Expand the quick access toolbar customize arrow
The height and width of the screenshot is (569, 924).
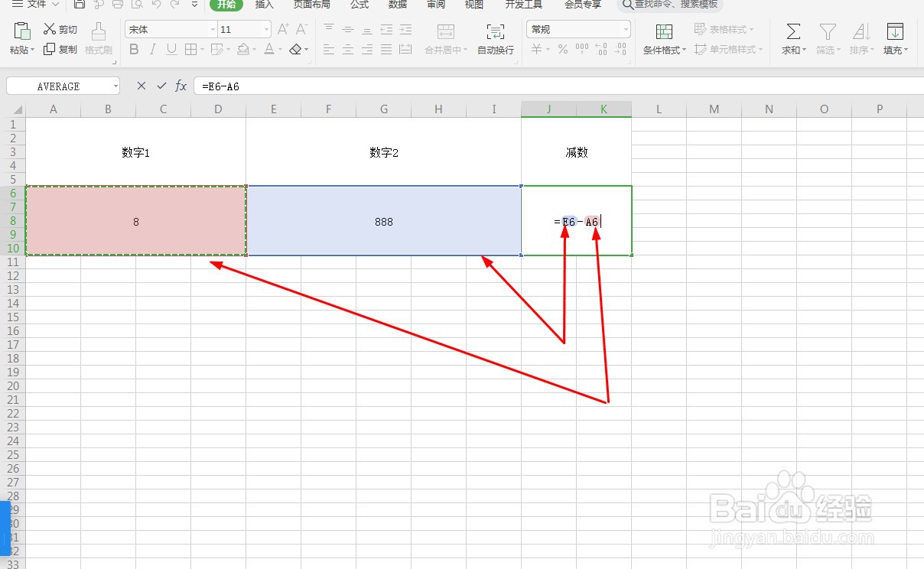[194, 4]
